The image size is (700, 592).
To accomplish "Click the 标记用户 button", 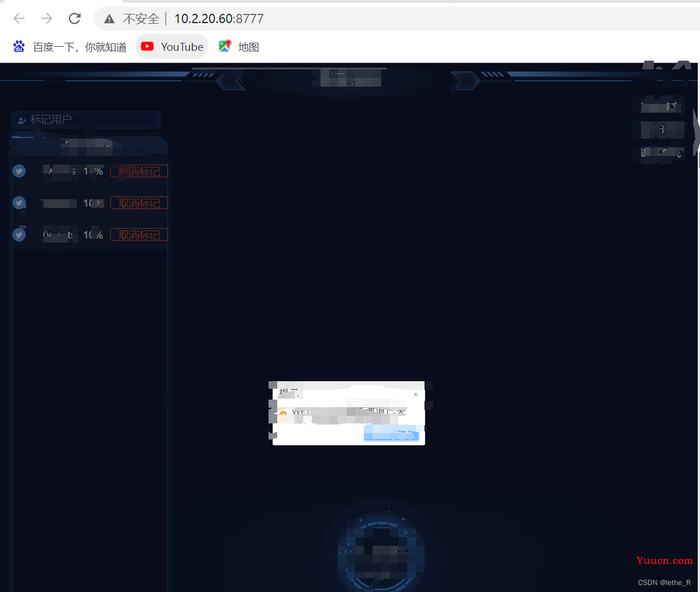I will [x=86, y=120].
